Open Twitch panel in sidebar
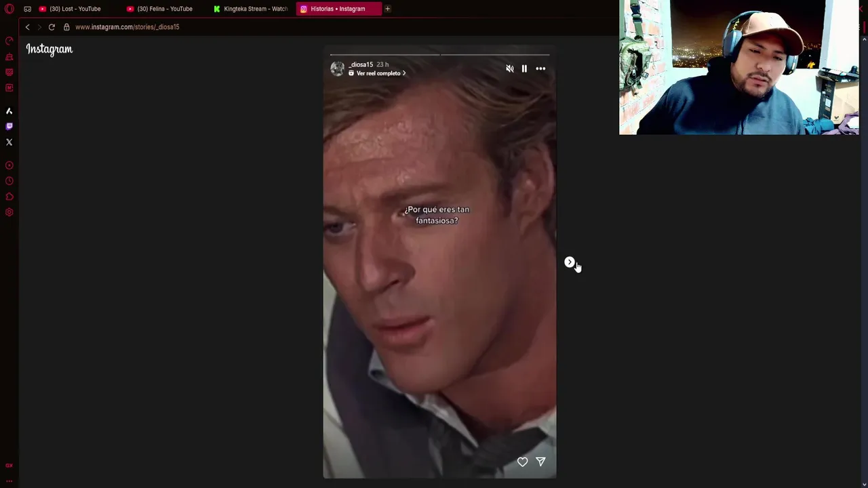Image resolution: width=868 pixels, height=488 pixels. tap(9, 126)
